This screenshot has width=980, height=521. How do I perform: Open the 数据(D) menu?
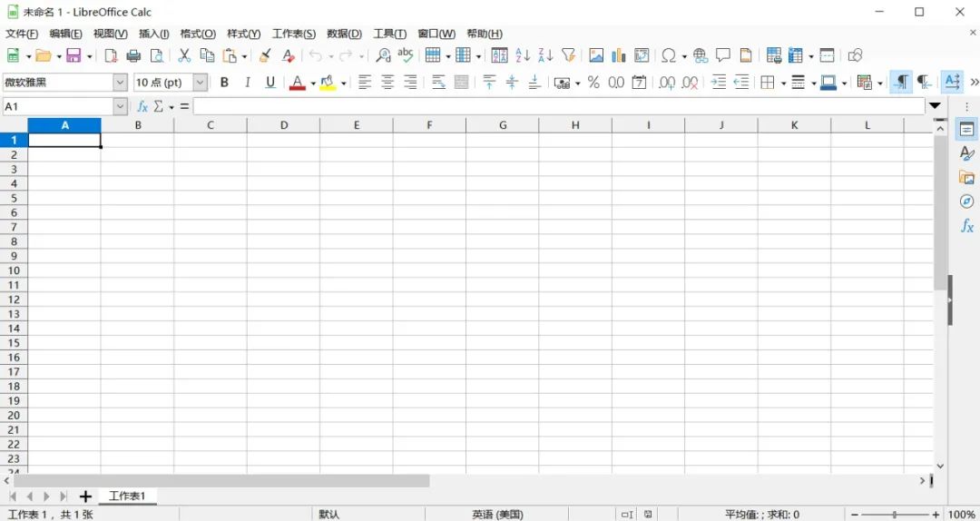point(345,34)
